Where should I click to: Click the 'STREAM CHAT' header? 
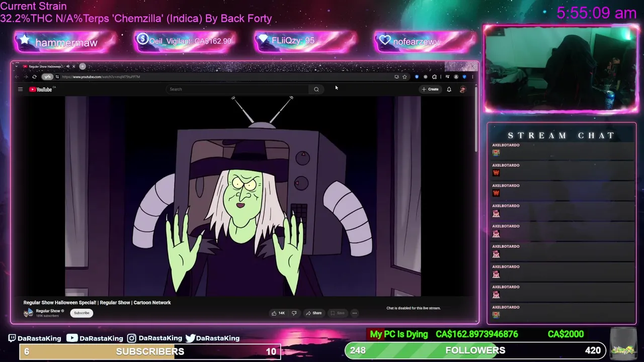561,135
